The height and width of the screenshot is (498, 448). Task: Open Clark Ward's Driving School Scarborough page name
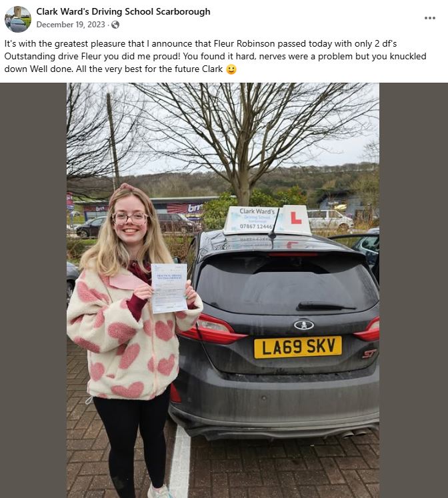coord(123,11)
